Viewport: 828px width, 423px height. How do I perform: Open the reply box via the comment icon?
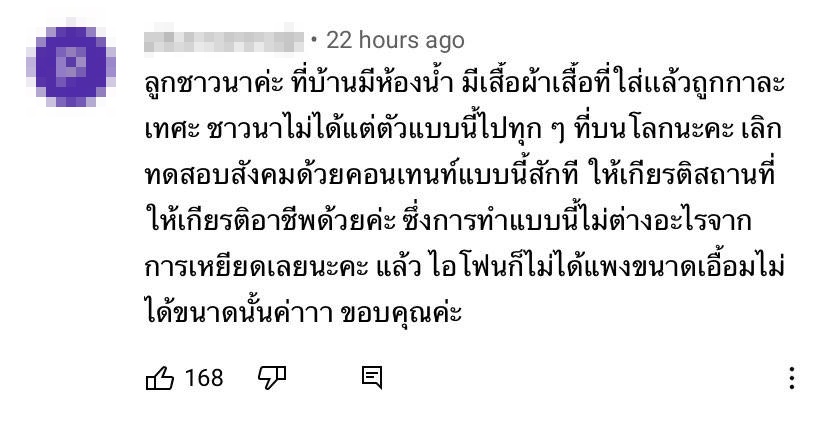(372, 378)
